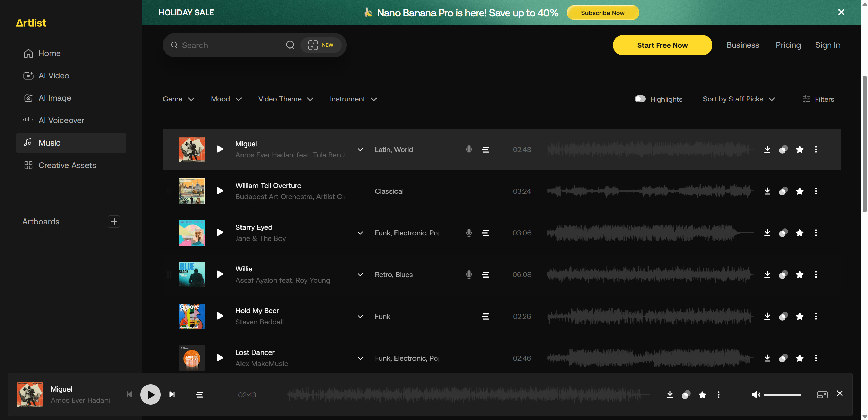Download the Miguel track
The image size is (868, 420).
[767, 149]
